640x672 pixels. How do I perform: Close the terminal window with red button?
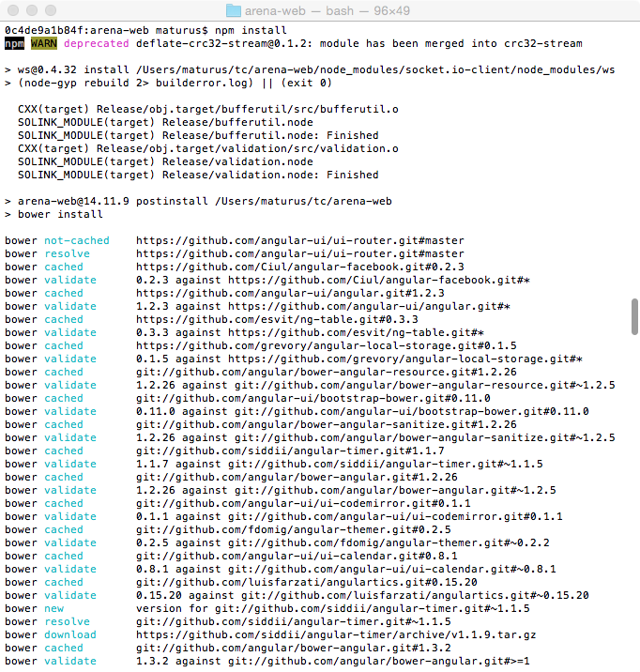(x=12, y=10)
